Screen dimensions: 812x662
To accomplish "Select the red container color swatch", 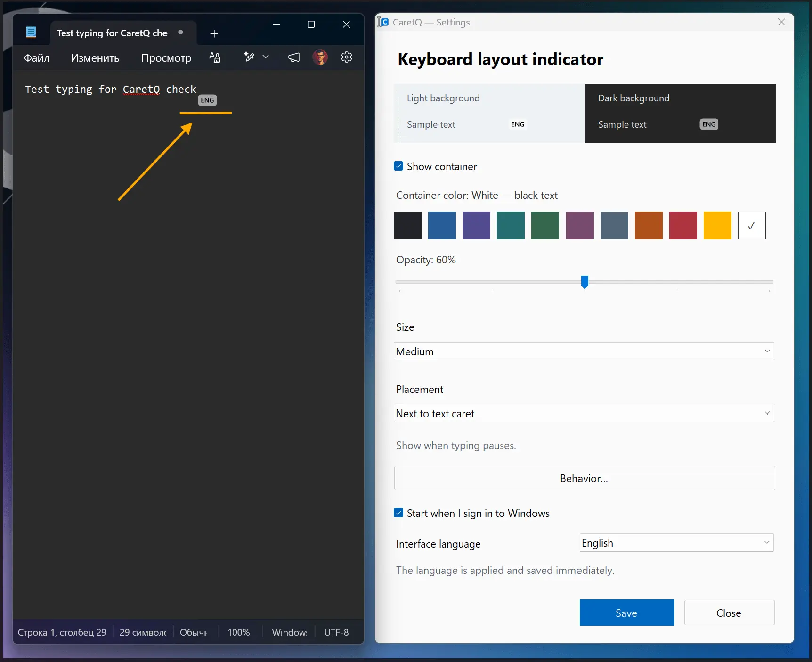I will point(683,225).
